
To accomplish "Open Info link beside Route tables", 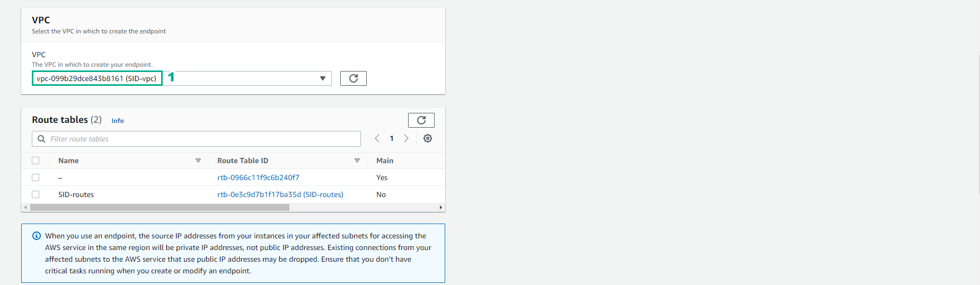I will 117,121.
